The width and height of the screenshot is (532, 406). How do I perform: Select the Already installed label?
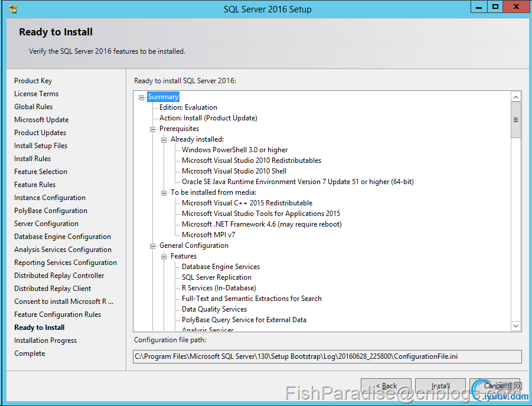click(x=197, y=139)
